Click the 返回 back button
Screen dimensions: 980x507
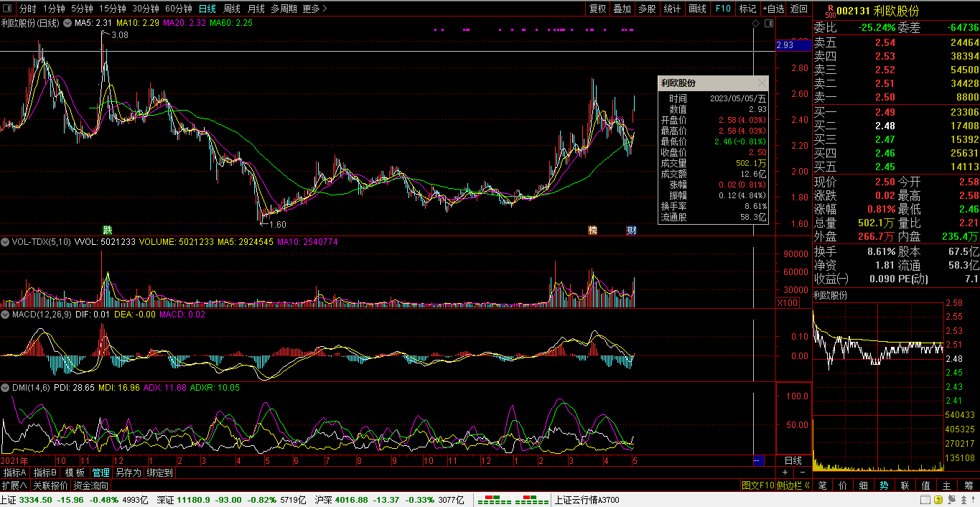tap(799, 9)
